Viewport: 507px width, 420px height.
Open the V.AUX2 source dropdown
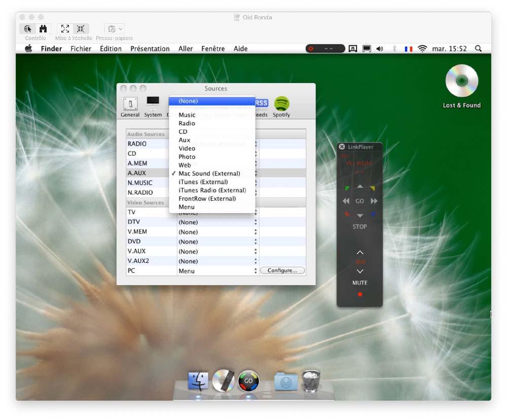point(218,261)
